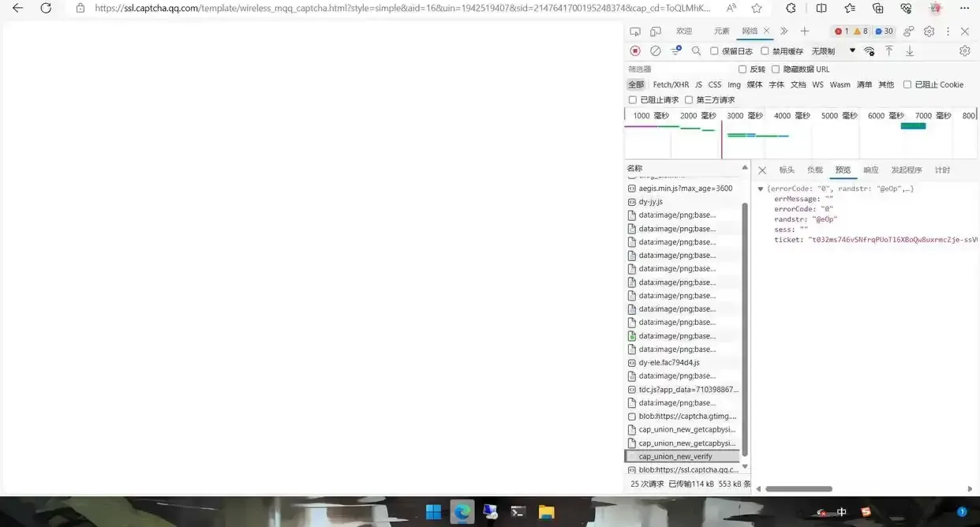Viewport: 980px width, 527px height.
Task: Check the 第三方请求 checkbox
Action: pyautogui.click(x=689, y=100)
